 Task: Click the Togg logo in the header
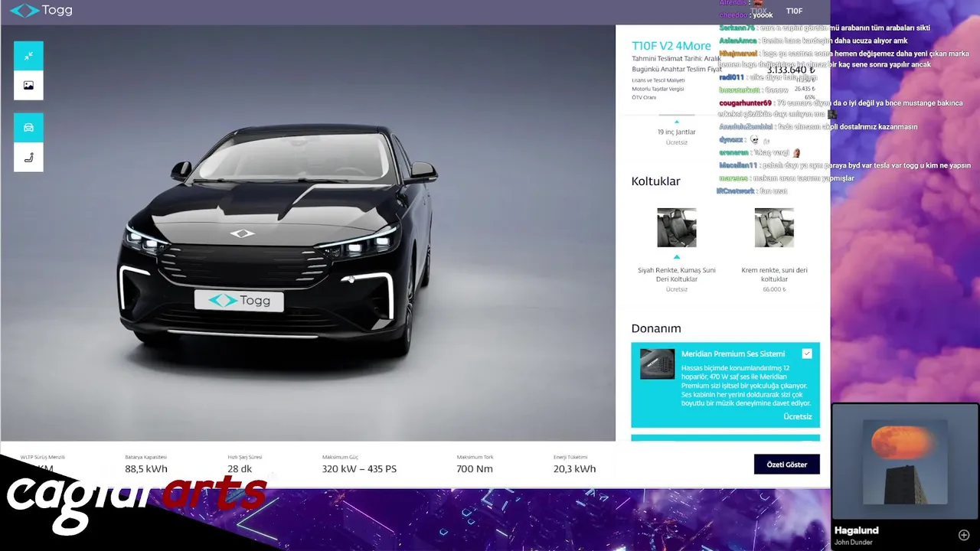pyautogui.click(x=41, y=11)
